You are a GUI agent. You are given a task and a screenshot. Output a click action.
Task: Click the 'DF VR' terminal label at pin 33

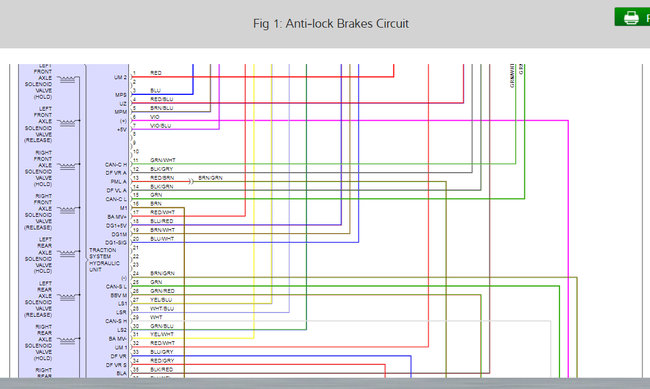coord(119,356)
